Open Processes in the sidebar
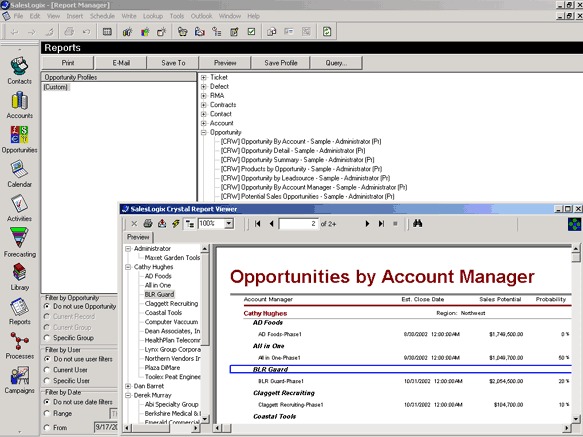583x437 pixels. coord(19,346)
